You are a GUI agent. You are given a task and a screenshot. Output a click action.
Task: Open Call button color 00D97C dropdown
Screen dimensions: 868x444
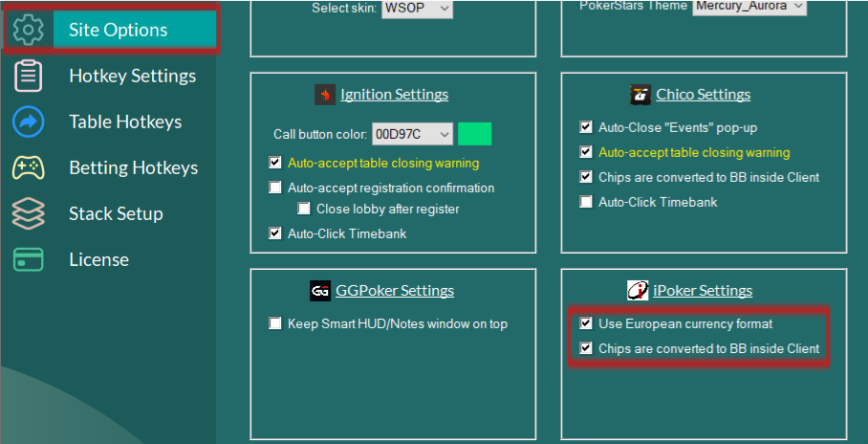click(x=412, y=134)
